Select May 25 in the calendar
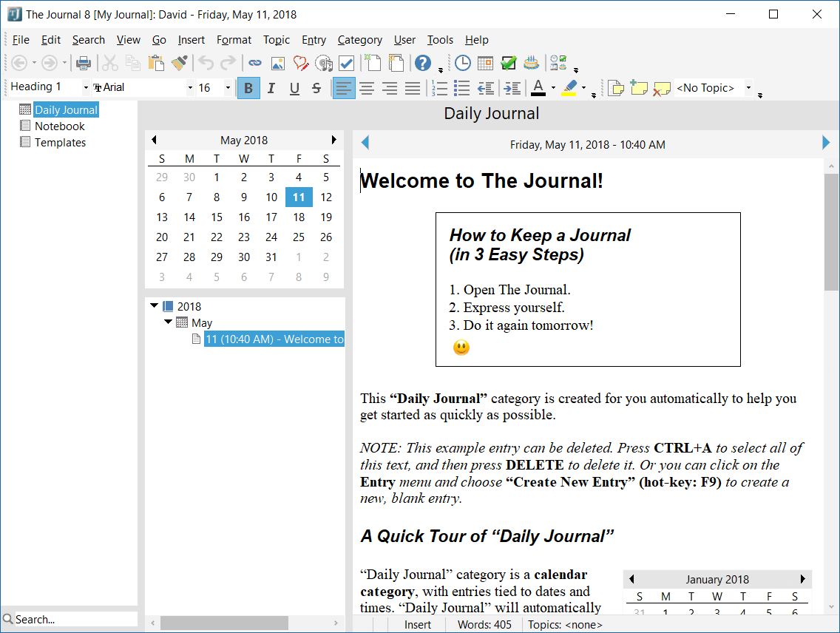This screenshot has width=840, height=633. [x=299, y=237]
